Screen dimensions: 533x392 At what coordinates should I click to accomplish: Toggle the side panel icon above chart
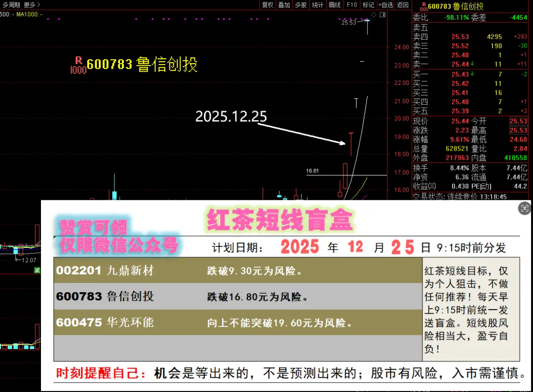point(383,15)
